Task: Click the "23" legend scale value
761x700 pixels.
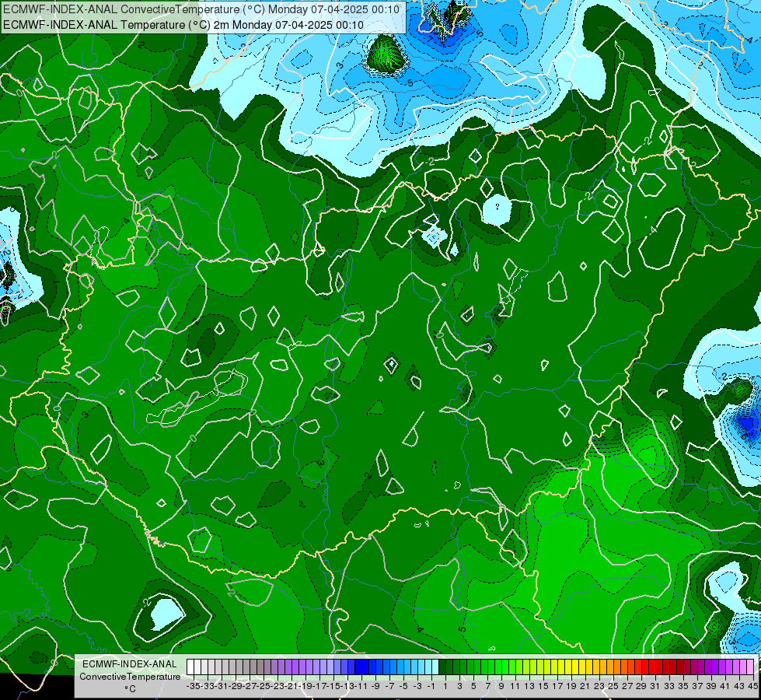Action: (x=599, y=686)
